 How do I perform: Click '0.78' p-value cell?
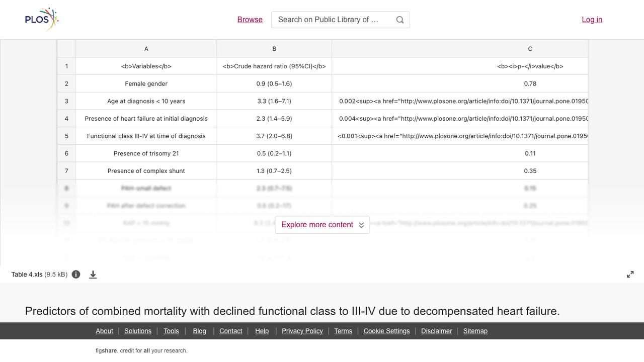460,83
